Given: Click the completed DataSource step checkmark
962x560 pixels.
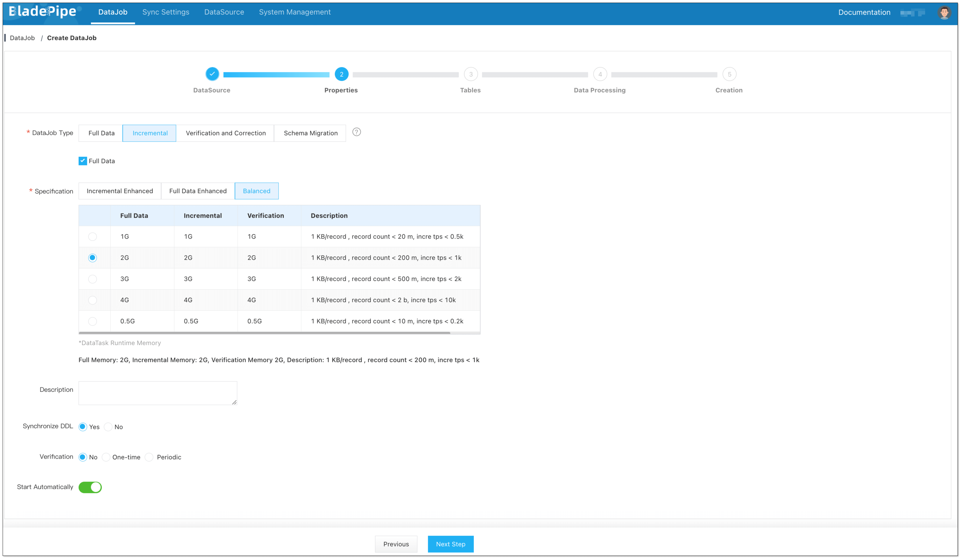Looking at the screenshot, I should pyautogui.click(x=212, y=74).
